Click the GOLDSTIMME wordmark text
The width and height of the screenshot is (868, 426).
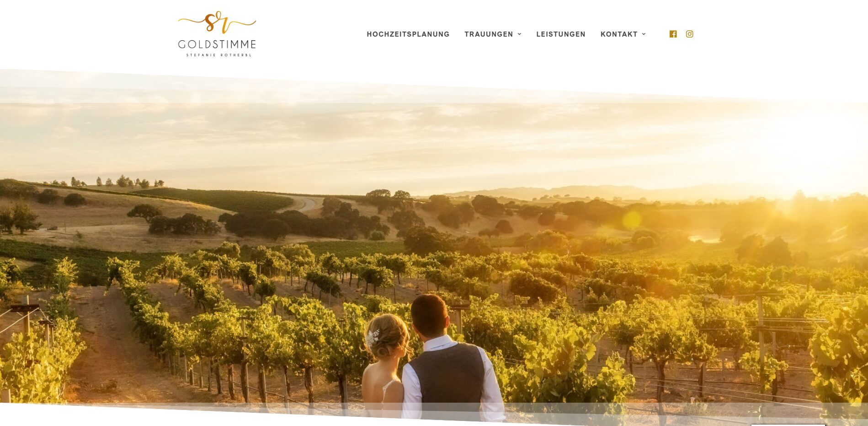(x=217, y=44)
